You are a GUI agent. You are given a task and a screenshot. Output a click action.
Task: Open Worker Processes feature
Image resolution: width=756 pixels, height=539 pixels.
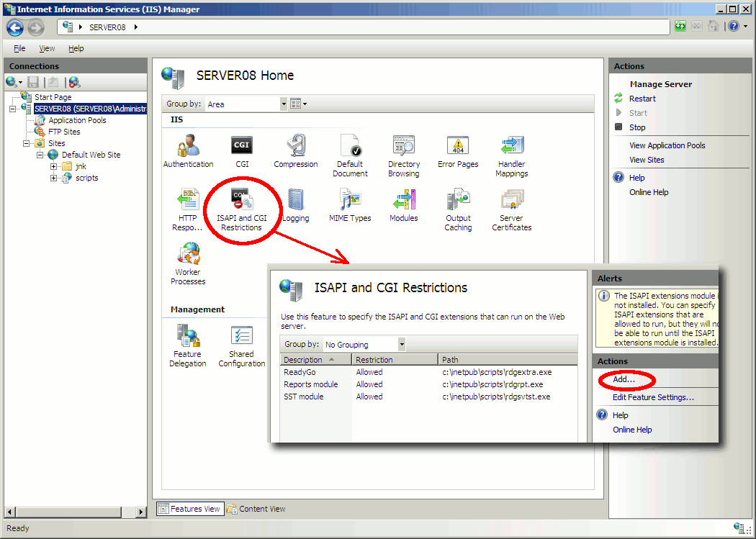[x=188, y=263]
